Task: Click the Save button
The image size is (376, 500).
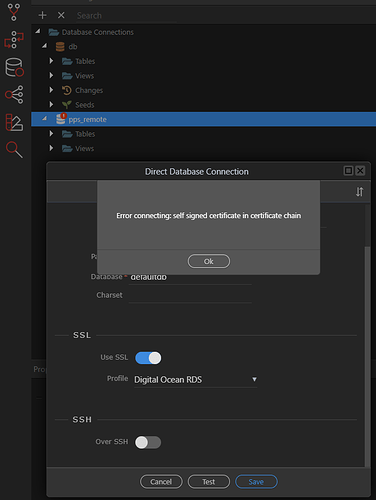Action: coord(256,482)
